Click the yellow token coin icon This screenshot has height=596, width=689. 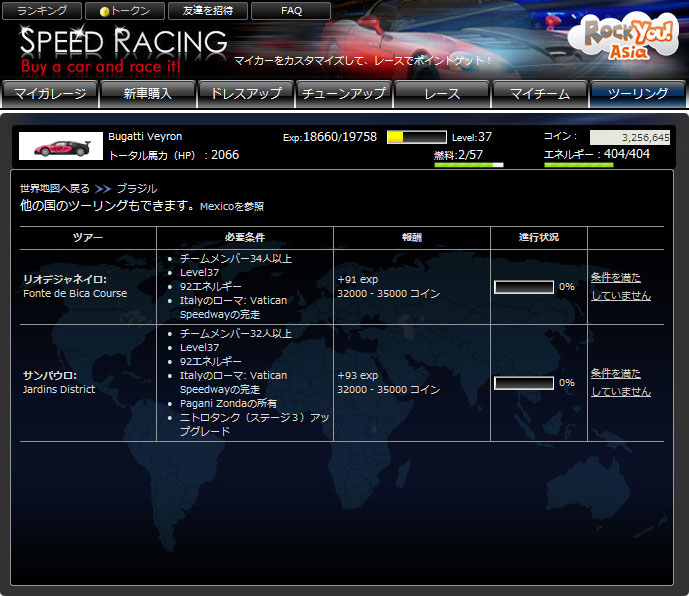point(105,12)
